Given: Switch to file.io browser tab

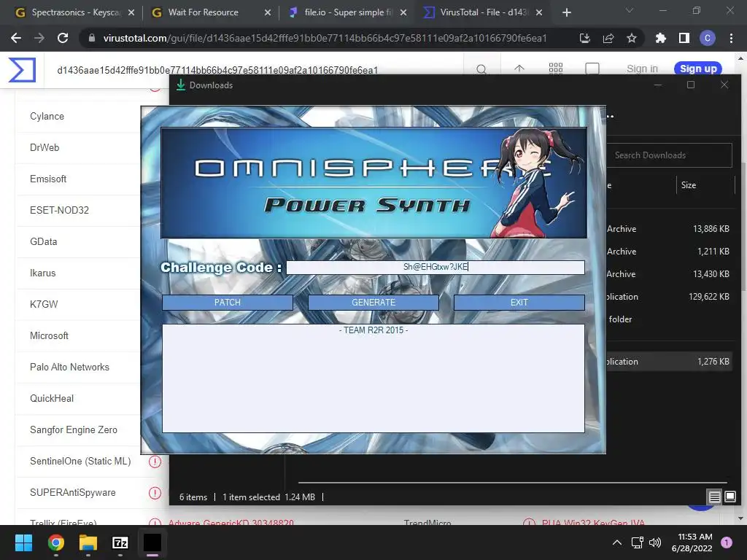Looking at the screenshot, I should (347, 12).
